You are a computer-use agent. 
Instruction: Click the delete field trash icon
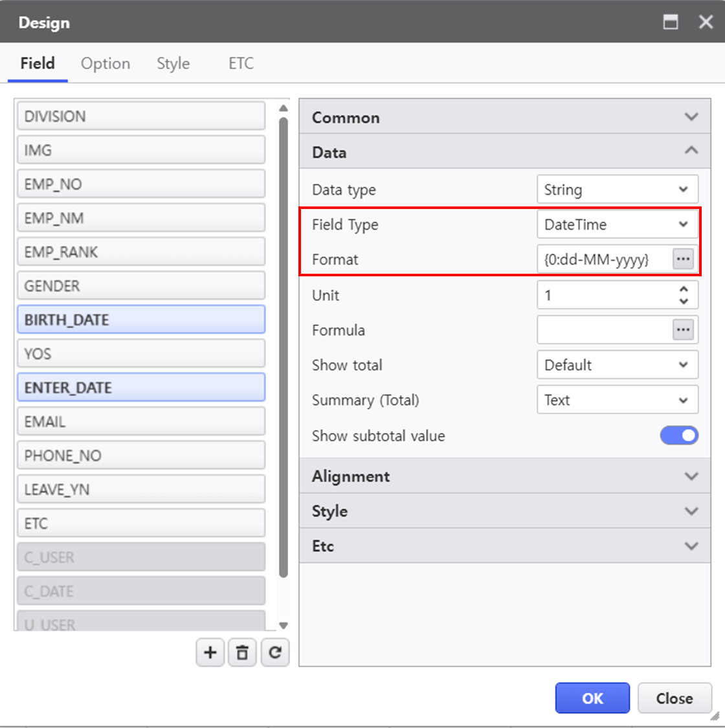(242, 652)
